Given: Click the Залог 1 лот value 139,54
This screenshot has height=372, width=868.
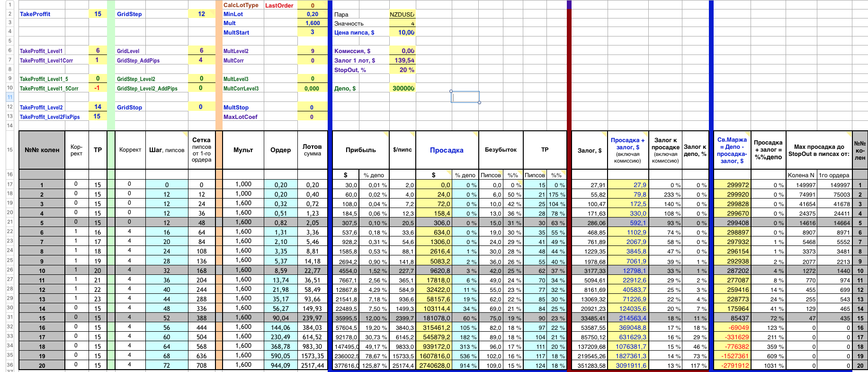Looking at the screenshot, I should coord(402,60).
